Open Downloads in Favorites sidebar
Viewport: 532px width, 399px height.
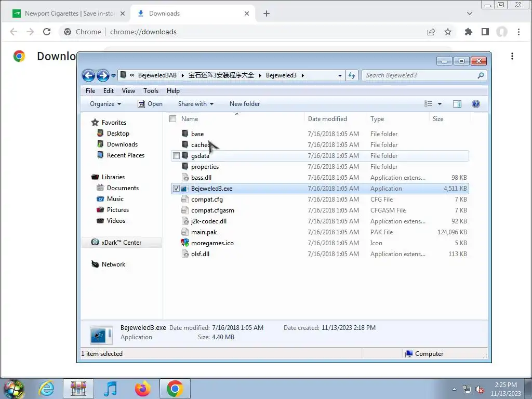point(122,144)
